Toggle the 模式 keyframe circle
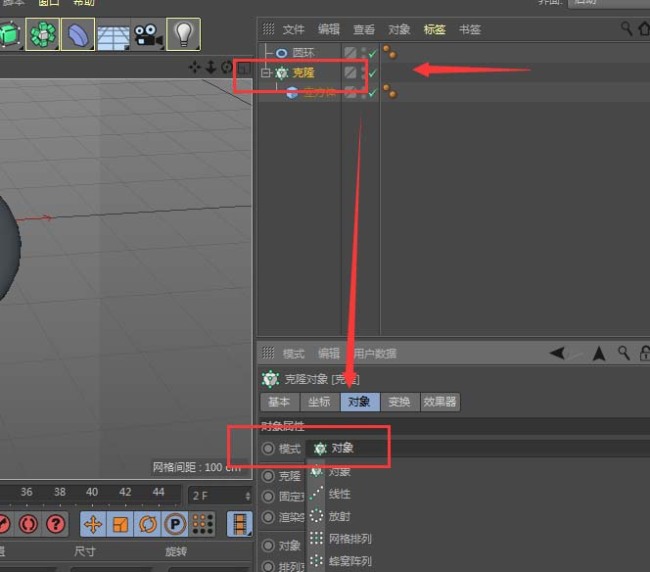Image resolution: width=650 pixels, height=572 pixels. click(x=268, y=448)
